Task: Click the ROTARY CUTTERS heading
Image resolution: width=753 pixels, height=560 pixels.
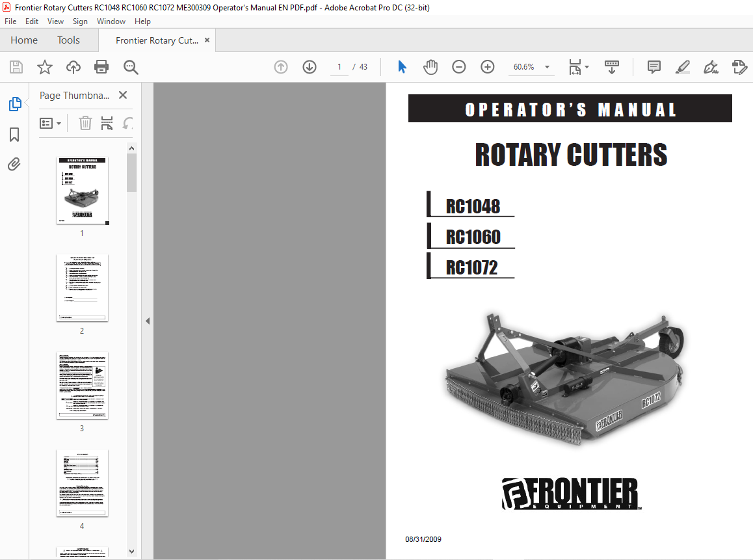Action: tap(571, 155)
